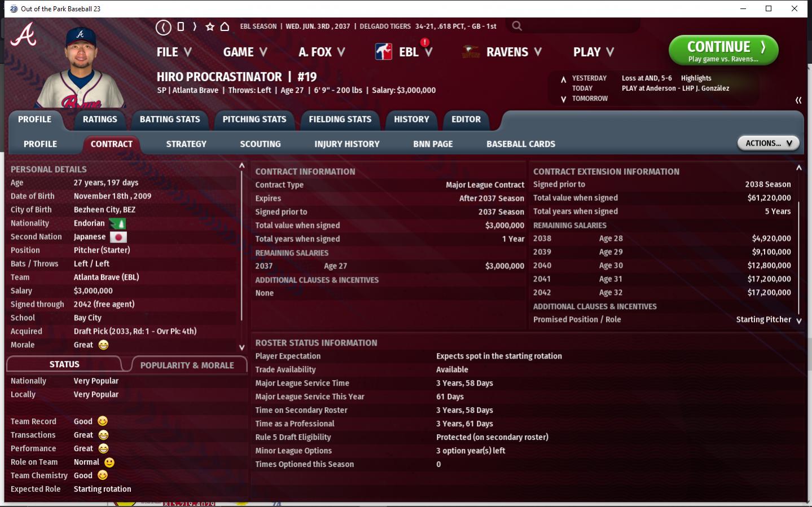The height and width of the screenshot is (507, 812).
Task: Select the POPULARITY & MORALE tab
Action: pos(187,365)
